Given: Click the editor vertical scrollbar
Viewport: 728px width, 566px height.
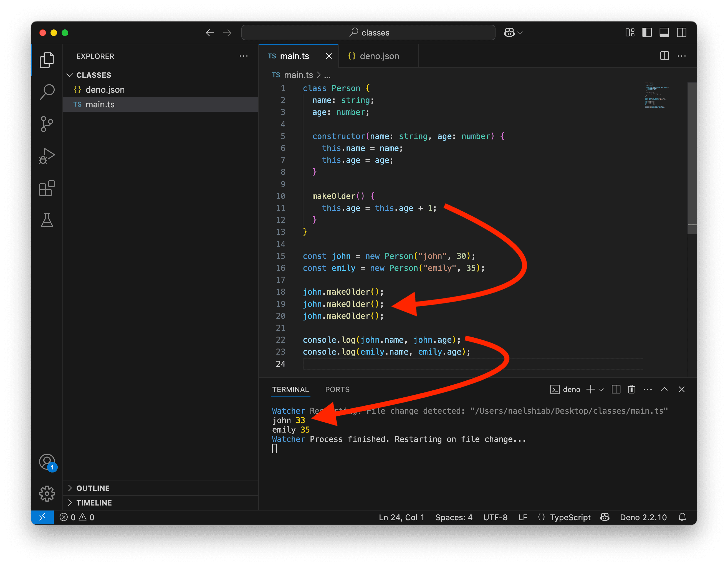Looking at the screenshot, I should tap(692, 158).
